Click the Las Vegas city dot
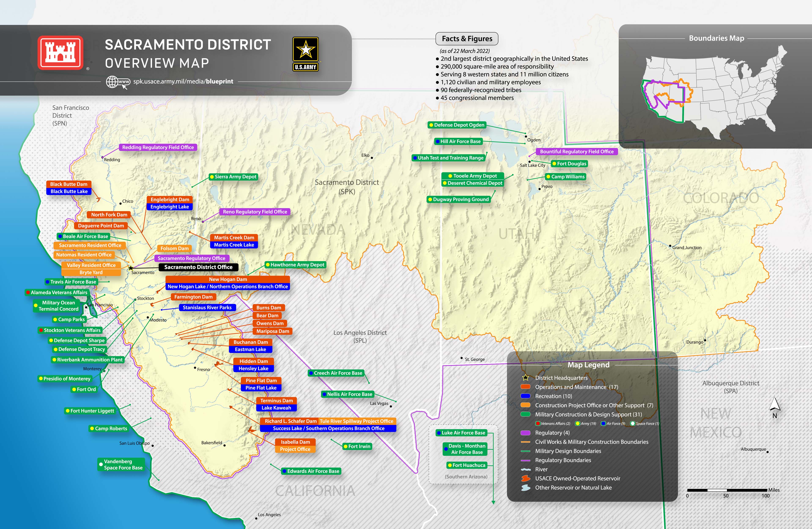Viewport: 812px width, 529px height. 391,406
